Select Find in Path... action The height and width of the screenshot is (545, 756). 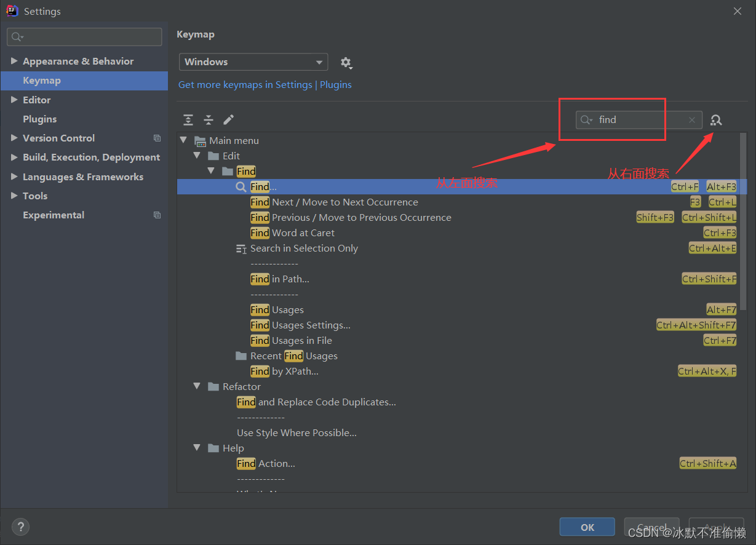[280, 279]
